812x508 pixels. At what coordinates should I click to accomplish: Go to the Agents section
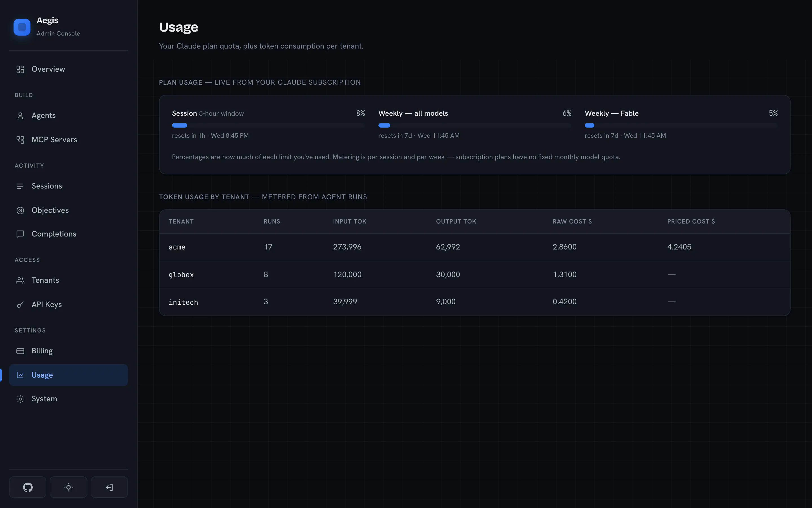(x=69, y=116)
